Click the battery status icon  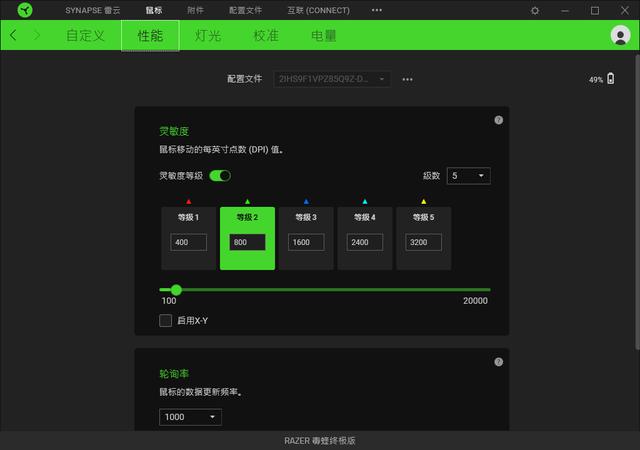pyautogui.click(x=611, y=78)
